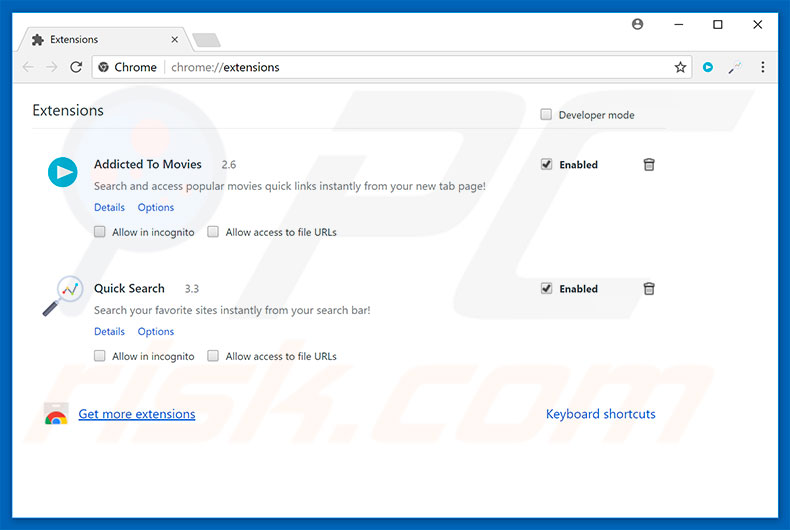Click the Addicted To Movies play logo
790x530 pixels.
63,172
